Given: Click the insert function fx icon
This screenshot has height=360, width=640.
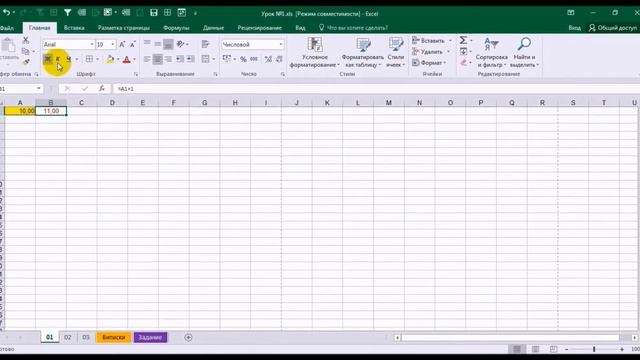Looking at the screenshot, I should coord(102,88).
